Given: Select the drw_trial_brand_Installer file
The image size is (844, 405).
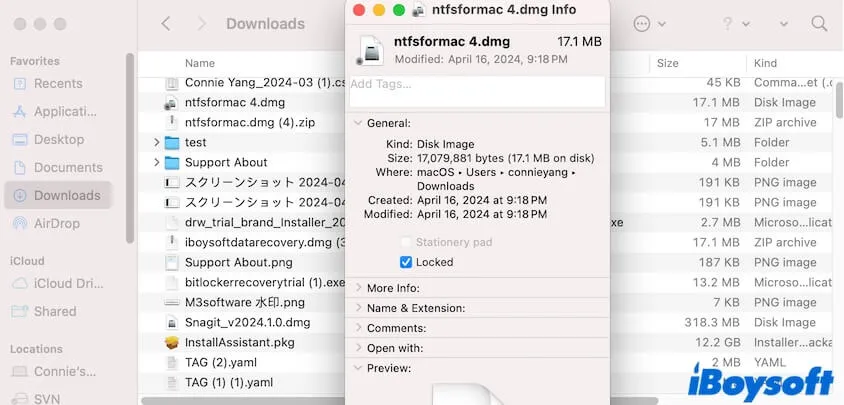Looking at the screenshot, I should click(264, 222).
